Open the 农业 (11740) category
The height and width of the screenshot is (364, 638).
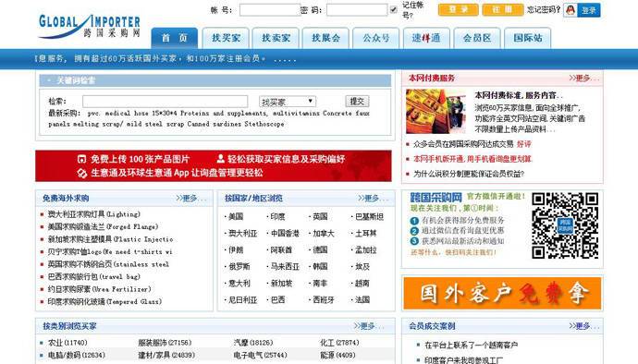click(x=67, y=343)
